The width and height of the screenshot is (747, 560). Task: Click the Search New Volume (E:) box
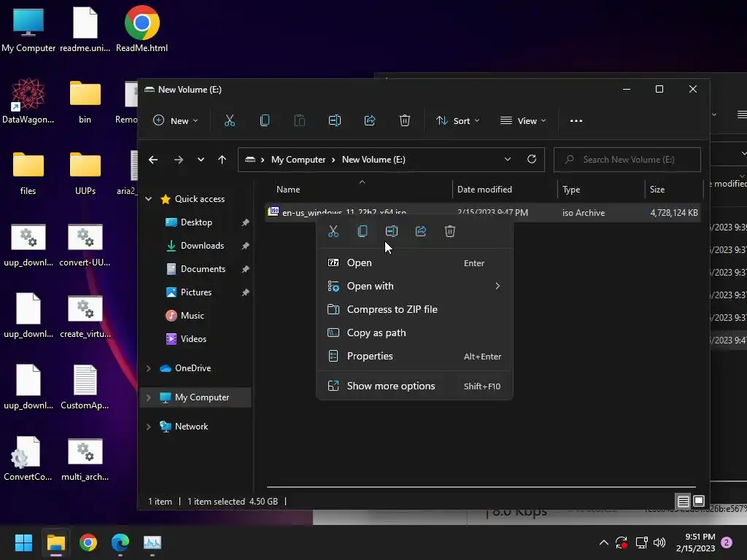point(627,160)
